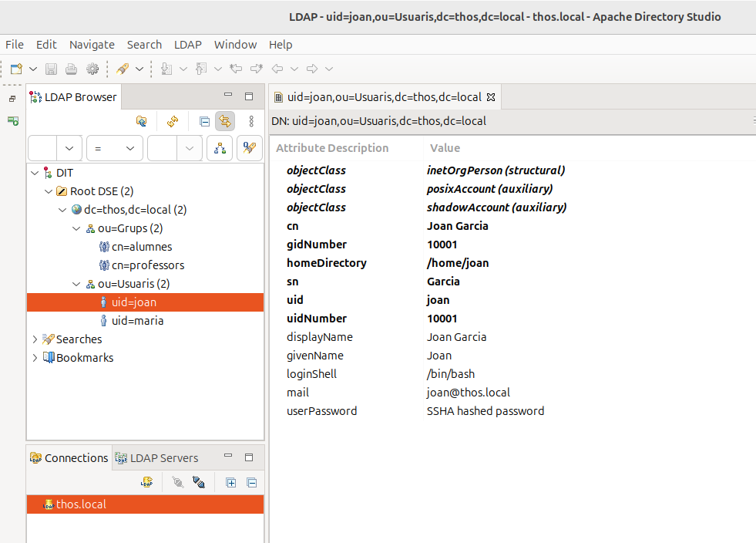
Task: Open the next annotation dropdown arrow
Action: click(x=183, y=69)
